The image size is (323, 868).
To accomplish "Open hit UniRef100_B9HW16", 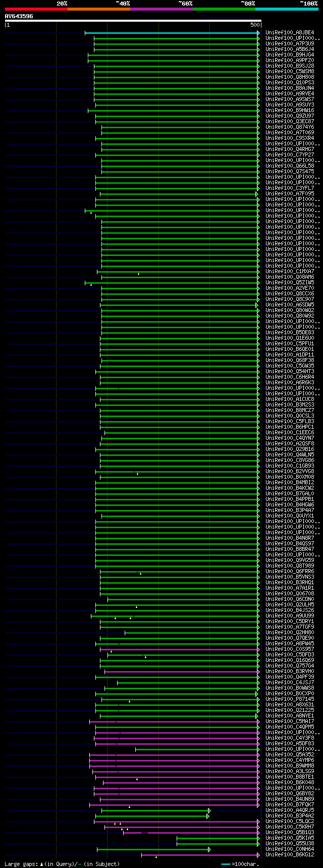I will (x=290, y=111).
